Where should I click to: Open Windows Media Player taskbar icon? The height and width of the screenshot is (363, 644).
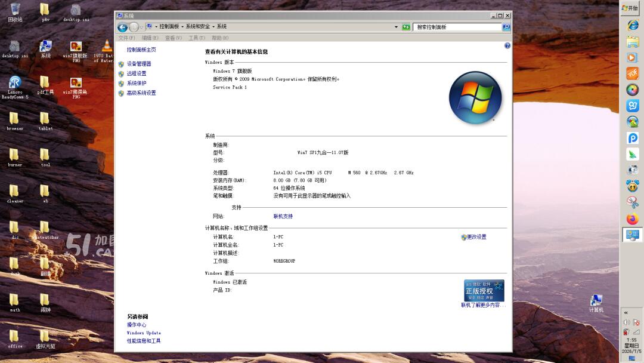[x=633, y=57]
